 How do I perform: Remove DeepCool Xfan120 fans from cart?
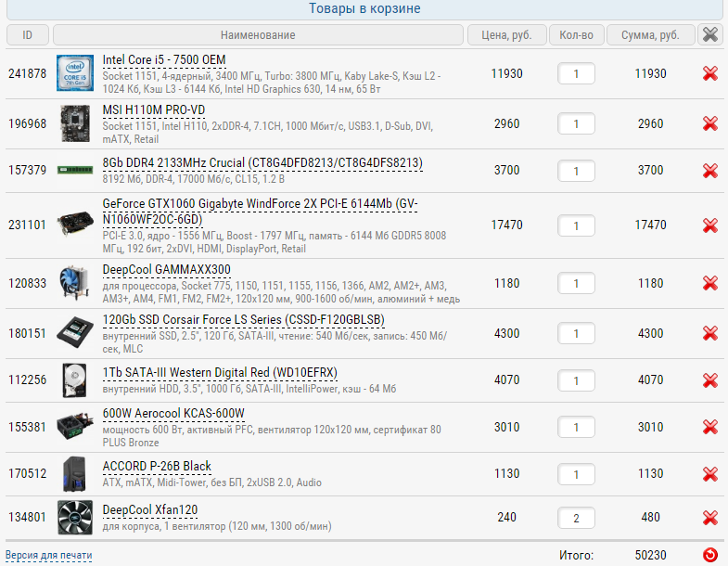point(709,518)
